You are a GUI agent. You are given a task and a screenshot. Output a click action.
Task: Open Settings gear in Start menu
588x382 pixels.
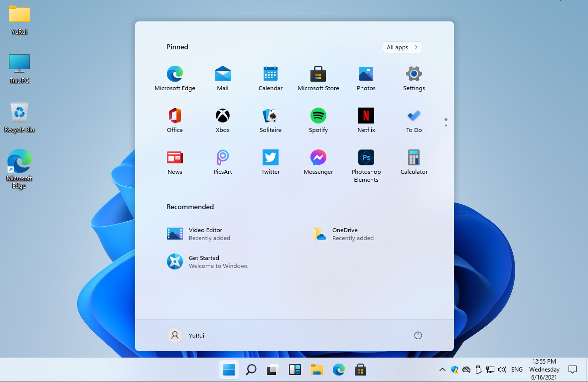414,78
